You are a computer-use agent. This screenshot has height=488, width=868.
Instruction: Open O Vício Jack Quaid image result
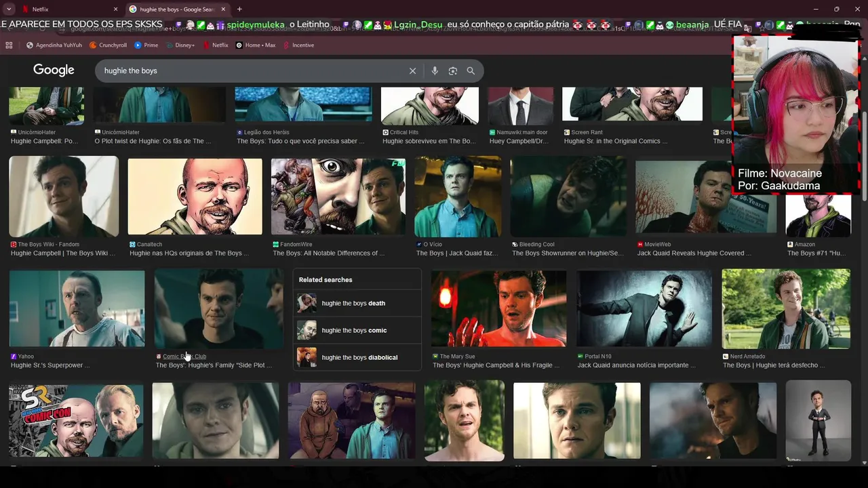[458, 197]
